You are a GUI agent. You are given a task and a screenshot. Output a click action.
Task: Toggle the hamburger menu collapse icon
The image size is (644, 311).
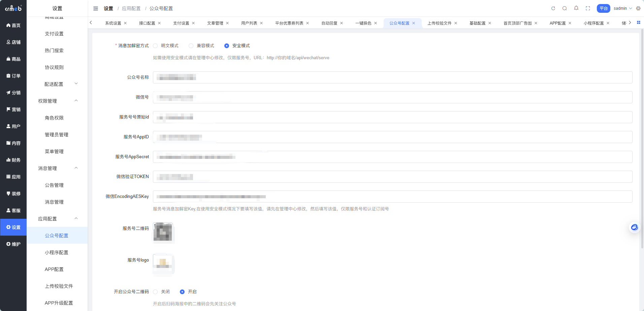(96, 8)
